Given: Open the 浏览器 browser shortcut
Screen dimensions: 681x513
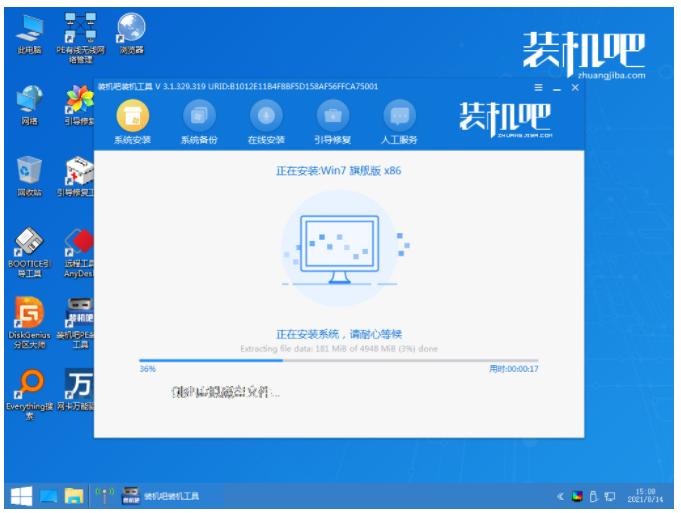Looking at the screenshot, I should coord(131,34).
